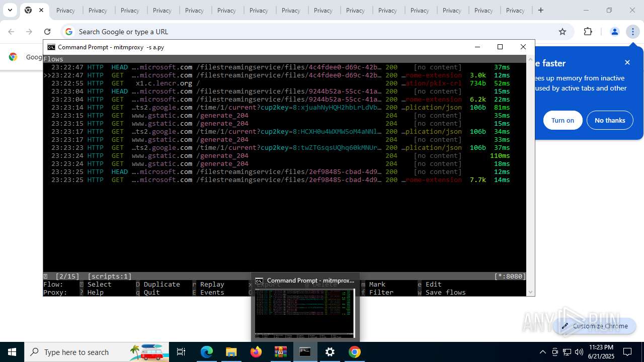Select the 23:23:14 google.com flow
644x362 pixels.
coord(281,108)
